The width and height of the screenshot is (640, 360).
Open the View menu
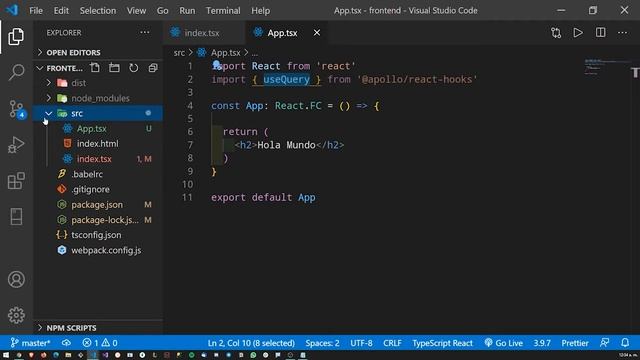pos(136,11)
